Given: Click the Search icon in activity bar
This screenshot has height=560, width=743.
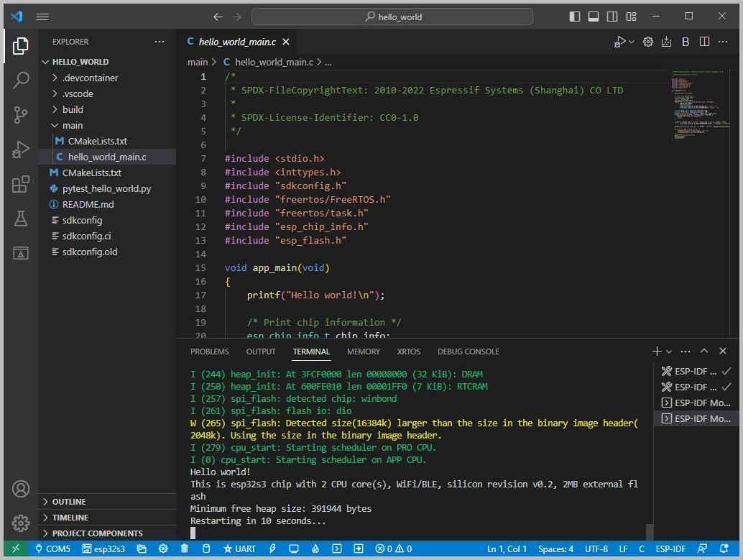Looking at the screenshot, I should [x=20, y=80].
